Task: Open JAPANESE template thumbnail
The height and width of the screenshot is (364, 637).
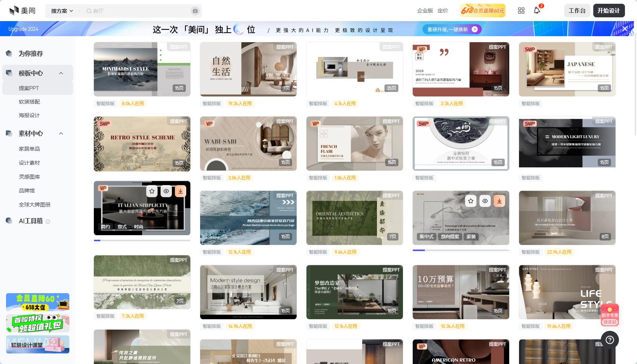Action: (567, 69)
